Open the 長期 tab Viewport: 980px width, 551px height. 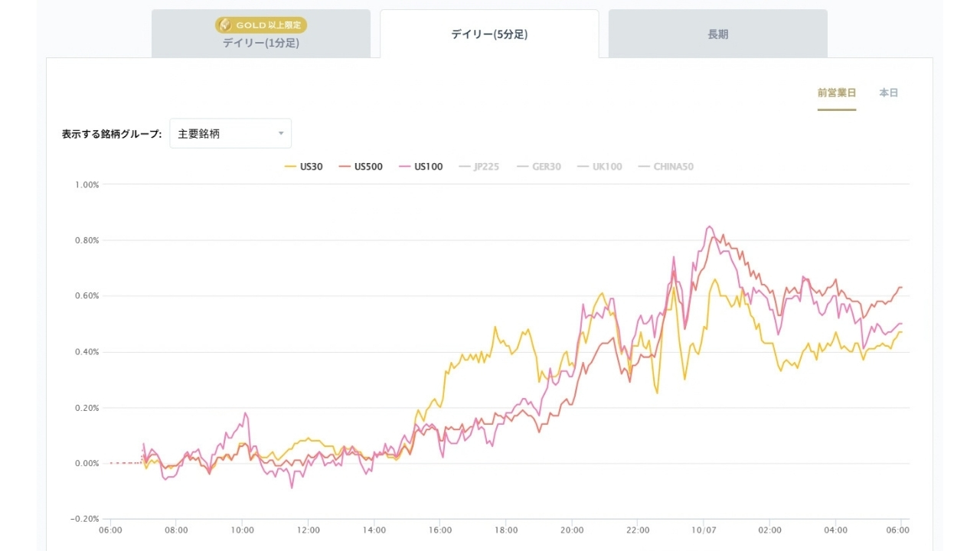718,34
